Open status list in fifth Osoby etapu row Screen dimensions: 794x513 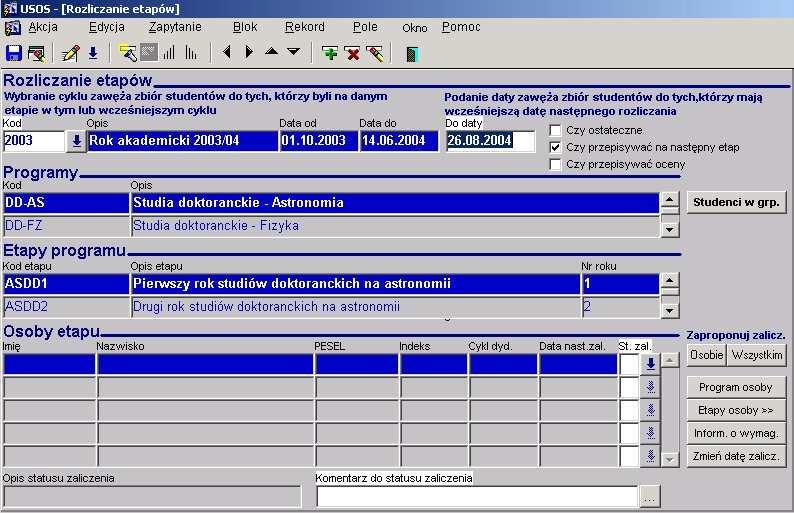651,456
